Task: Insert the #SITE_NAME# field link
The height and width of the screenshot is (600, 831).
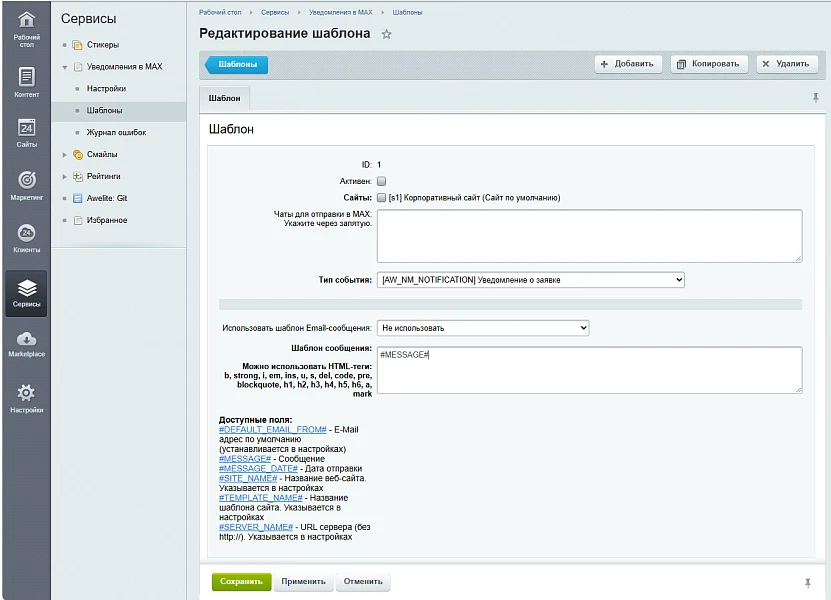Action: tap(248, 478)
